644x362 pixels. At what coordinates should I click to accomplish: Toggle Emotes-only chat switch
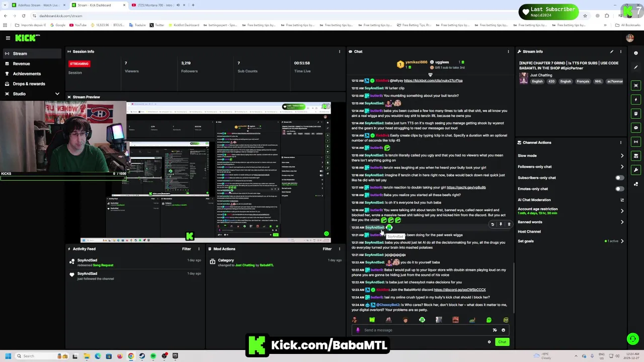pyautogui.click(x=619, y=189)
